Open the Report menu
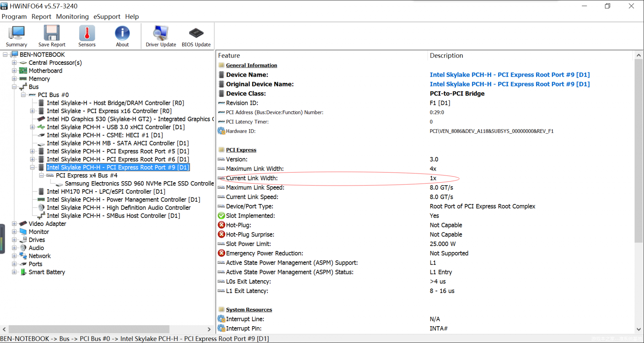This screenshot has height=343, width=644. point(41,16)
